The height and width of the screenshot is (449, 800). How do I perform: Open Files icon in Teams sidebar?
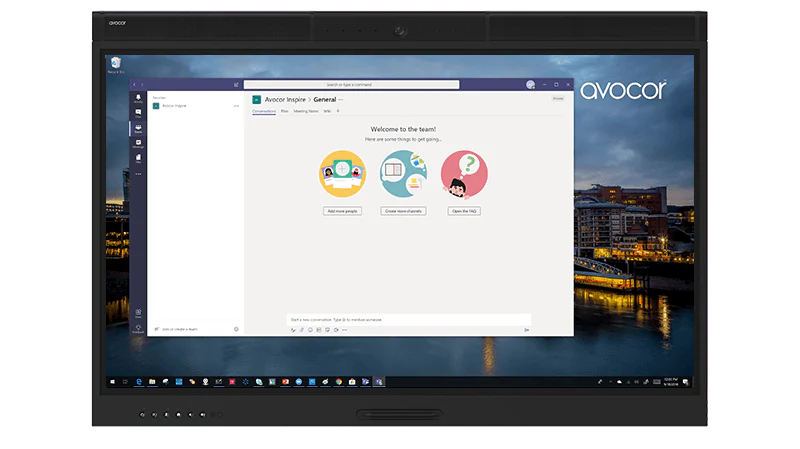[138, 159]
